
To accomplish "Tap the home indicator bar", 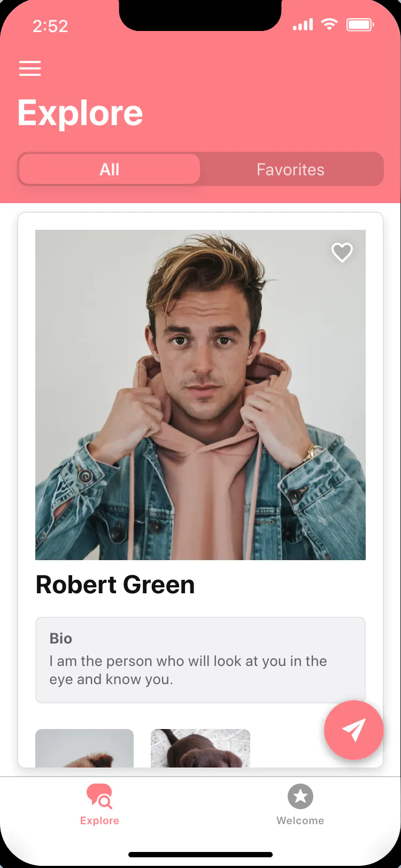I will pos(200,855).
